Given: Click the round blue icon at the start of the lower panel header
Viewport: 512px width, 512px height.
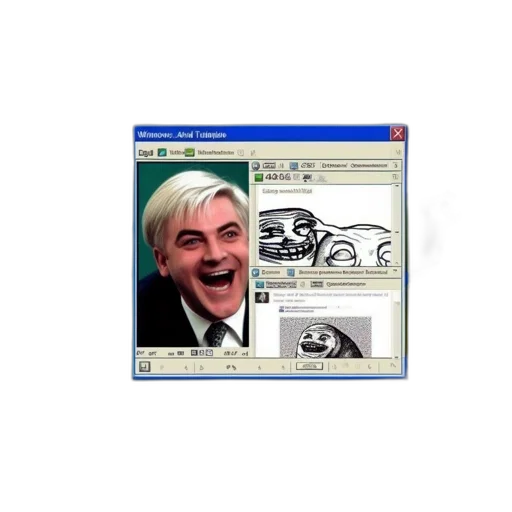Looking at the screenshot, I should (256, 273).
